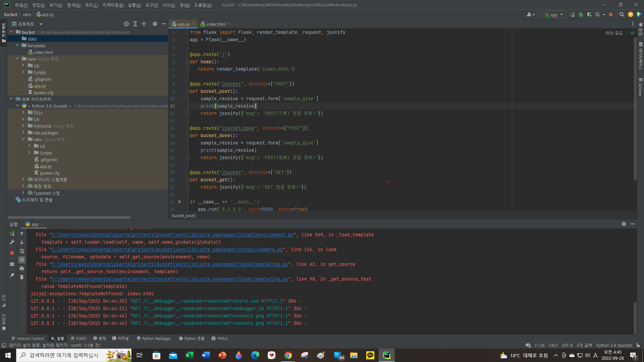Expand all items in the project tree
The image size is (644, 362).
(x=135, y=24)
